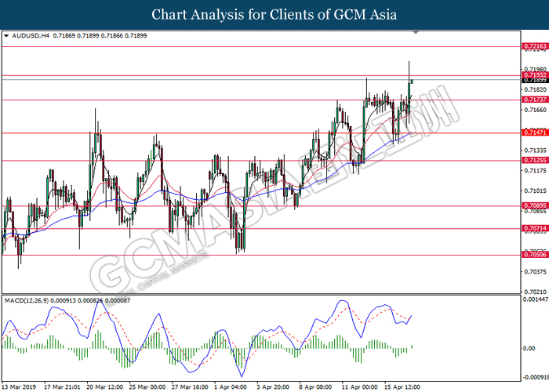
Task: Click the 0.71335 price axis label
Action: click(535, 151)
